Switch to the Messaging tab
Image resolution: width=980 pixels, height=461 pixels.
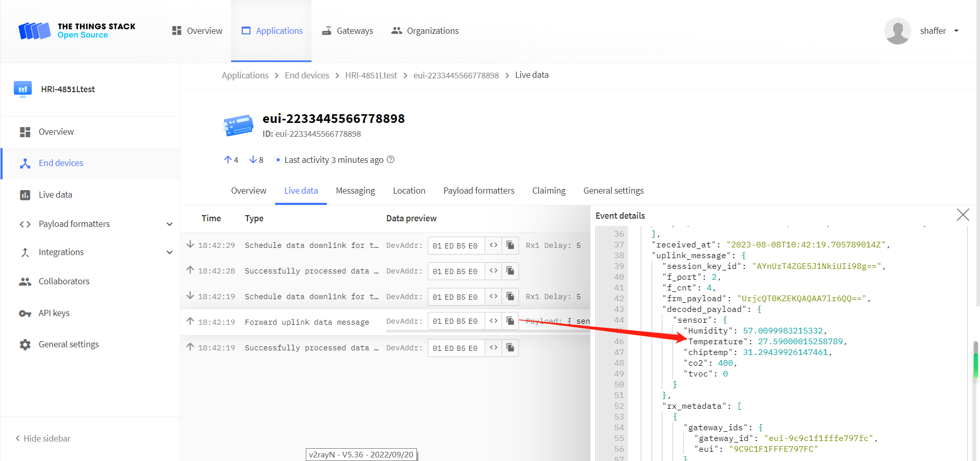tap(355, 191)
